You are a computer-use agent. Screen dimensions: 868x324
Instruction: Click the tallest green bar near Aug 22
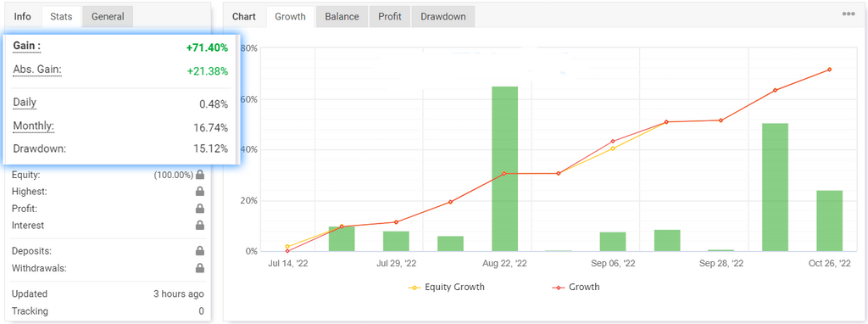pos(504,169)
